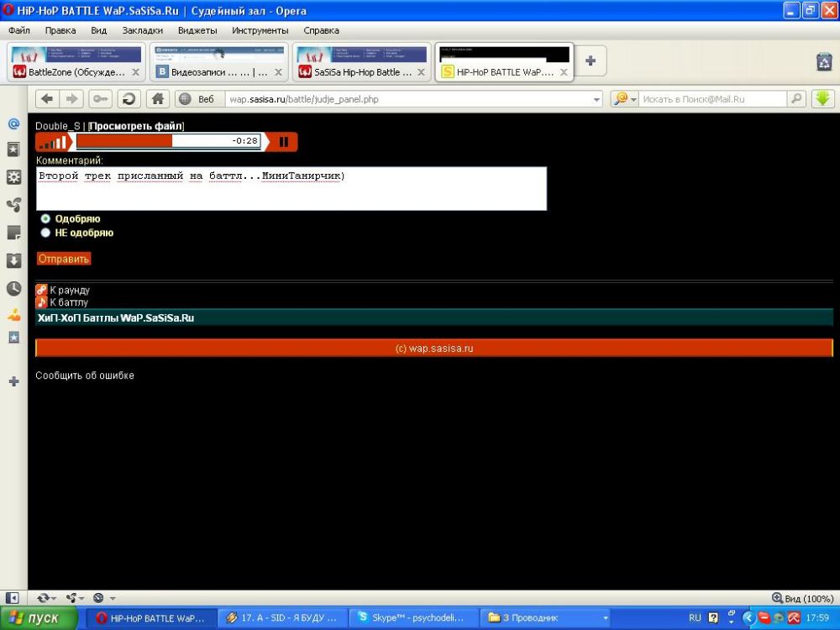840x630 pixels.
Task: Open the password wand key button
Action: [100, 99]
